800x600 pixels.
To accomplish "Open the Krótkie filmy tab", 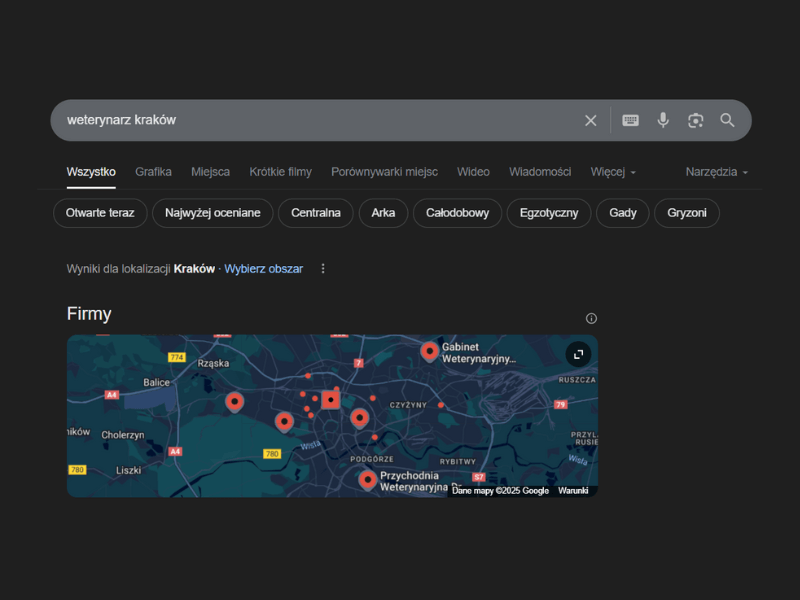I will [x=280, y=172].
